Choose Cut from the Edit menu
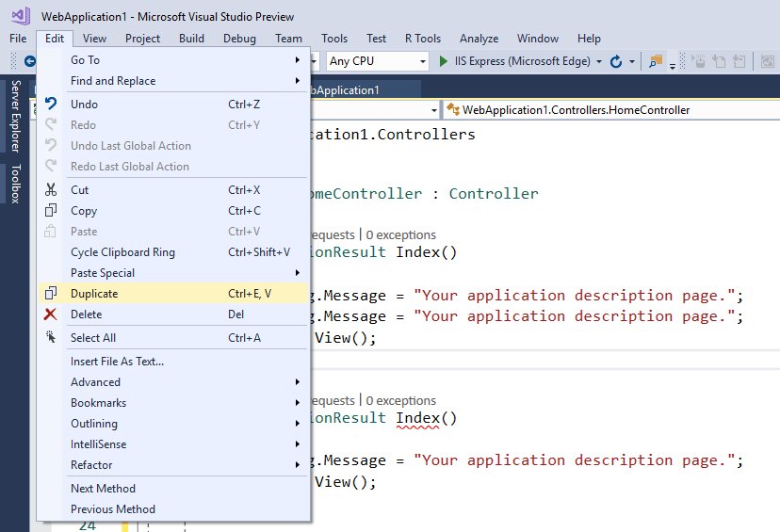The image size is (780, 532). 172,189
